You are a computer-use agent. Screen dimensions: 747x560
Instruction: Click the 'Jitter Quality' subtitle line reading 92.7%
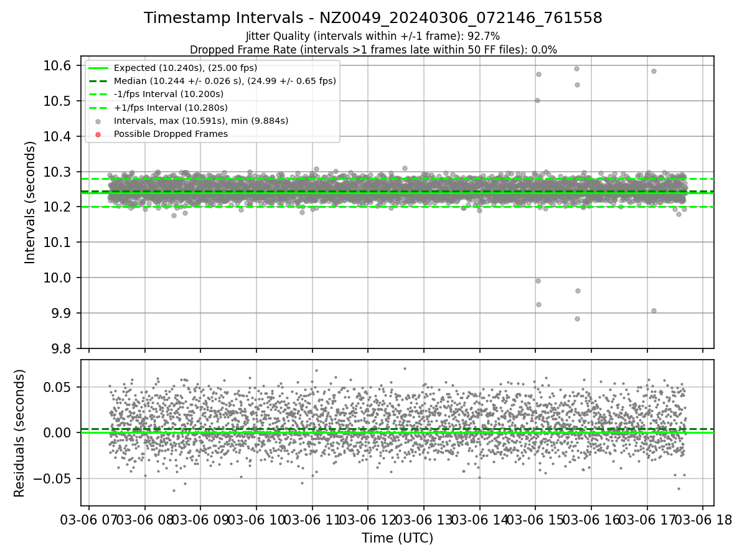(x=373, y=37)
